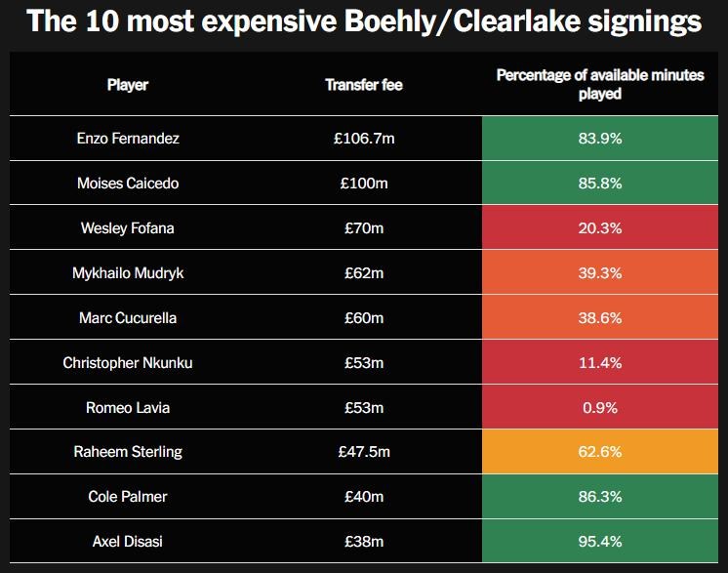Click the yellow 62.6% cell
The width and height of the screenshot is (728, 573).
tap(599, 452)
